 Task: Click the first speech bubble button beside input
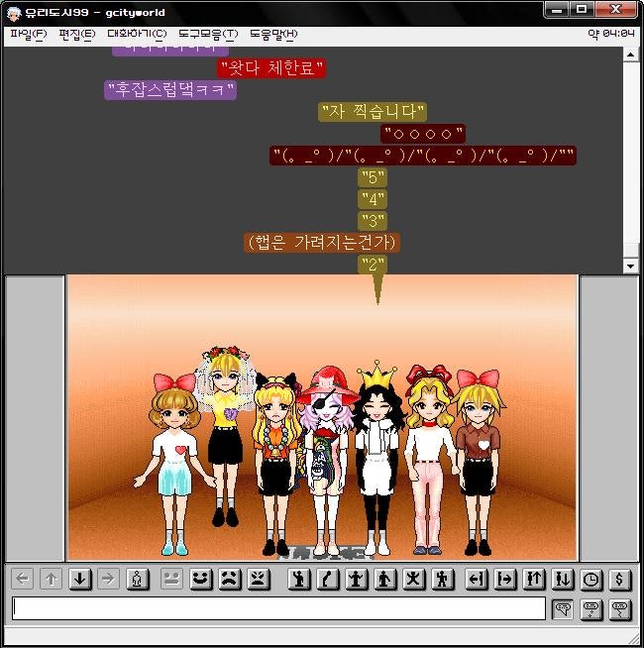point(563,608)
